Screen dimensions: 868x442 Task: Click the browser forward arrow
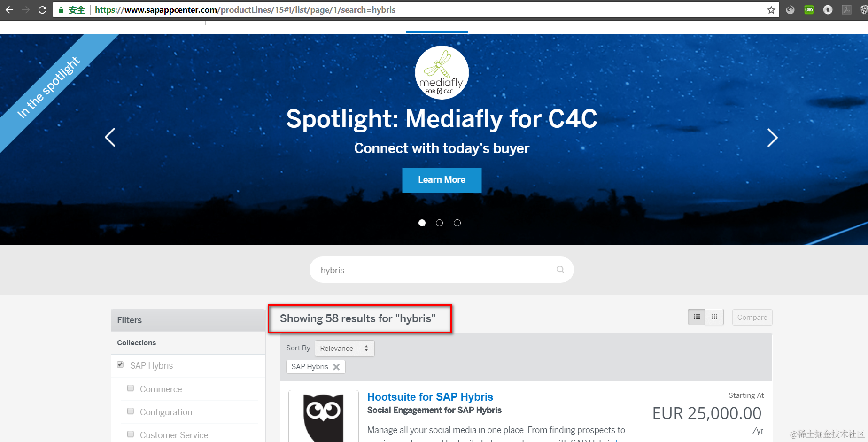click(26, 9)
